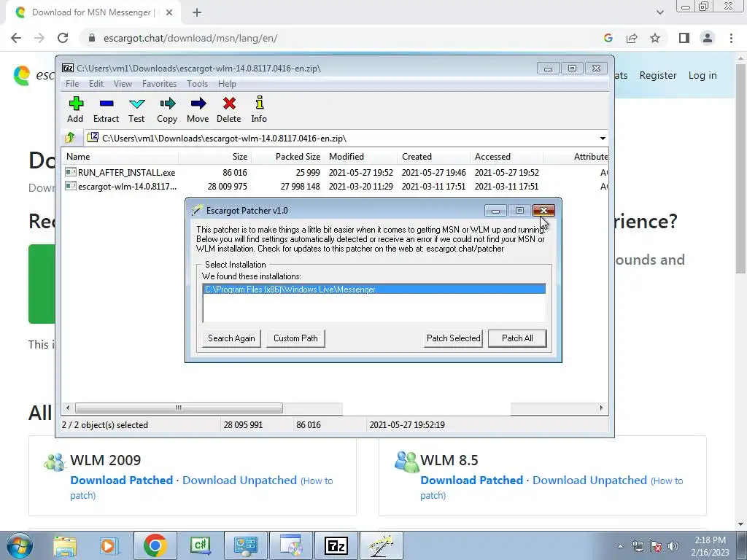This screenshot has width=747, height=560.
Task: Click the Delete toolbar icon in 7-Zip
Action: (228, 110)
